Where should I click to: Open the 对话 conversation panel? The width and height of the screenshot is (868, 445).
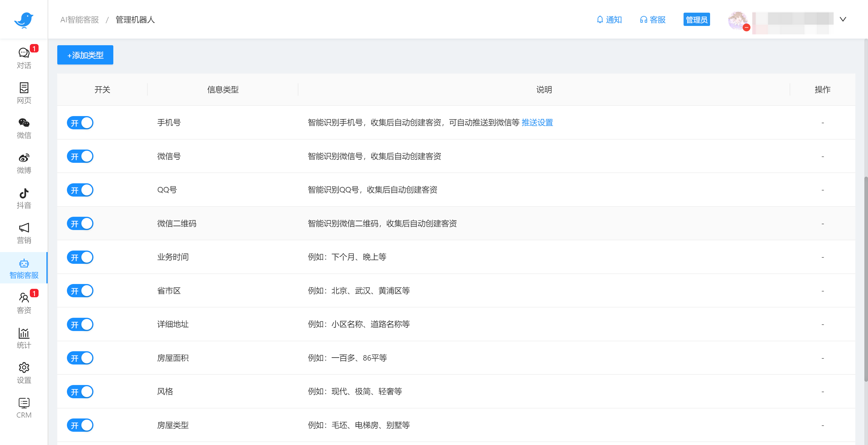point(24,57)
